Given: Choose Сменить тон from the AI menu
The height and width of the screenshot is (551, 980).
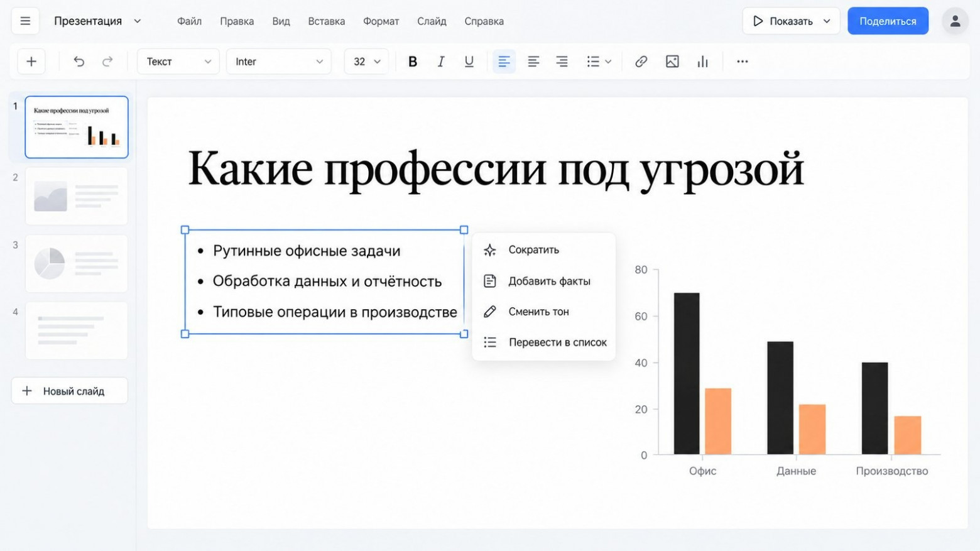Looking at the screenshot, I should point(543,312).
